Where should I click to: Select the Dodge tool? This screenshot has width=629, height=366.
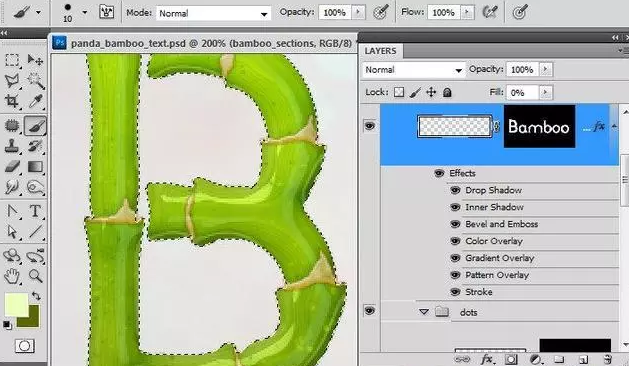[x=35, y=187]
